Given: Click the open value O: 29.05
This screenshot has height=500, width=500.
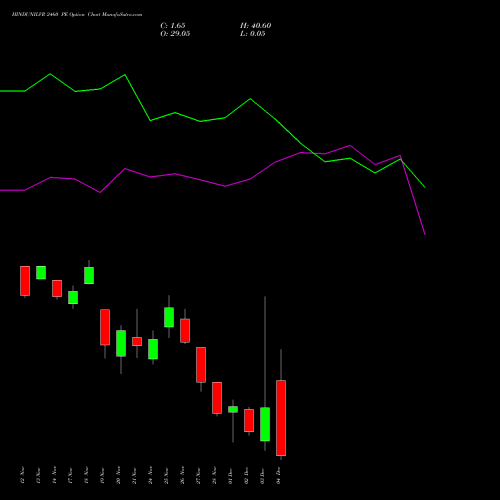Looking at the screenshot, I should [175, 34].
